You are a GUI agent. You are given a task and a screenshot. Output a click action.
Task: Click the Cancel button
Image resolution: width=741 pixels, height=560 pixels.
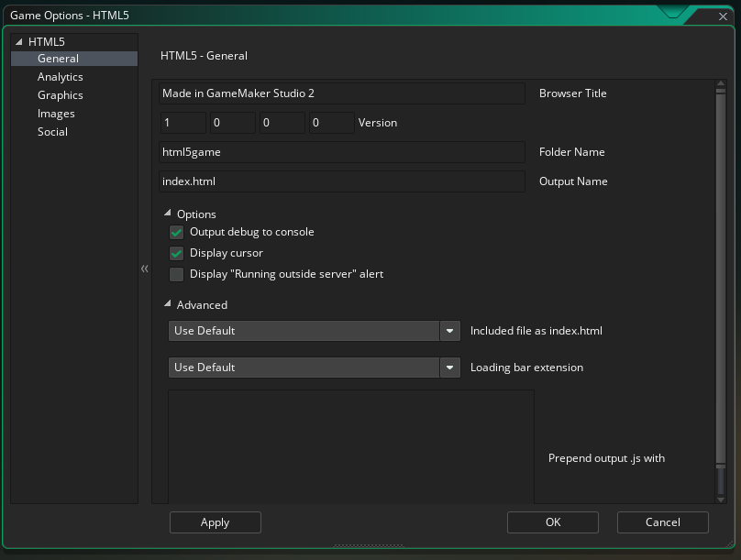662,522
